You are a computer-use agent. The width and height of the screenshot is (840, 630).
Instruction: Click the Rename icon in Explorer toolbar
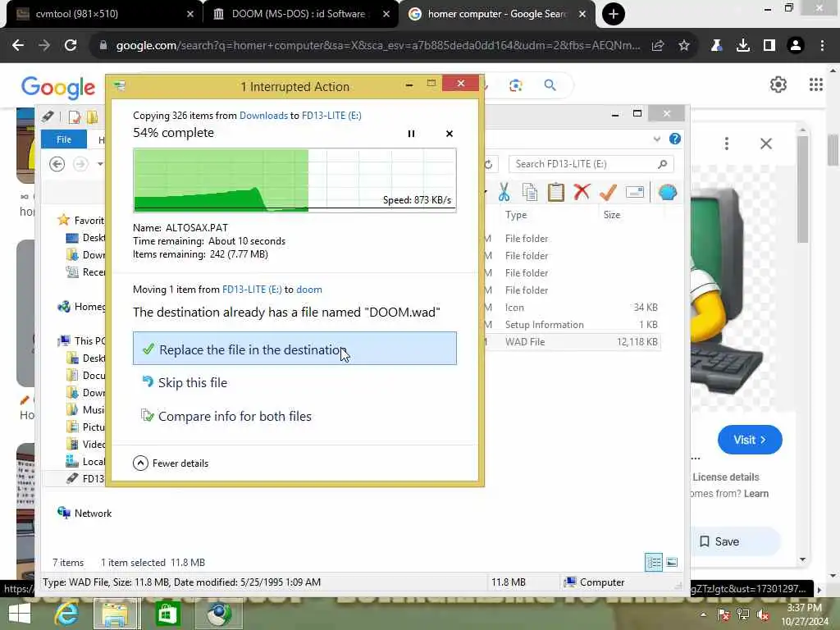click(x=634, y=192)
